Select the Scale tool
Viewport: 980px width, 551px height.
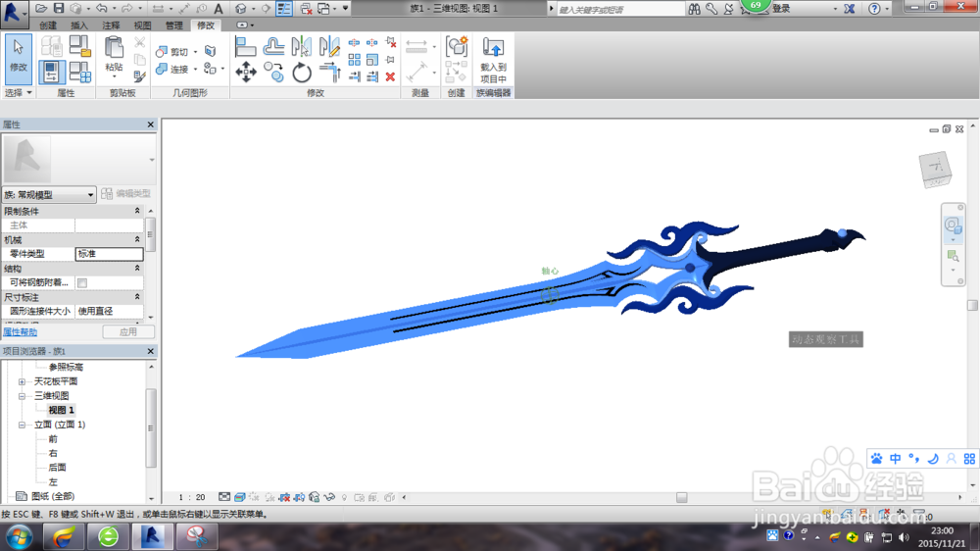[372, 60]
